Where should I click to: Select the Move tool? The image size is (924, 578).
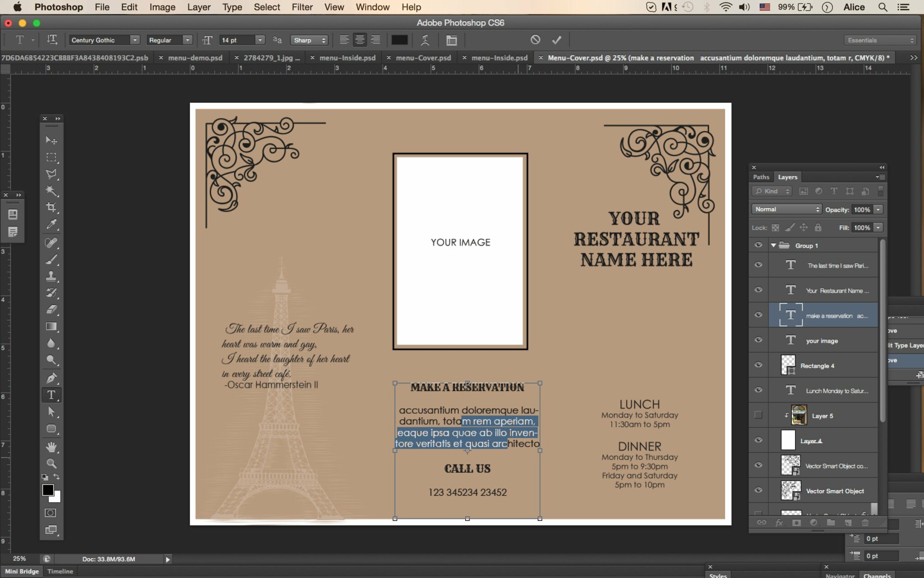point(52,140)
